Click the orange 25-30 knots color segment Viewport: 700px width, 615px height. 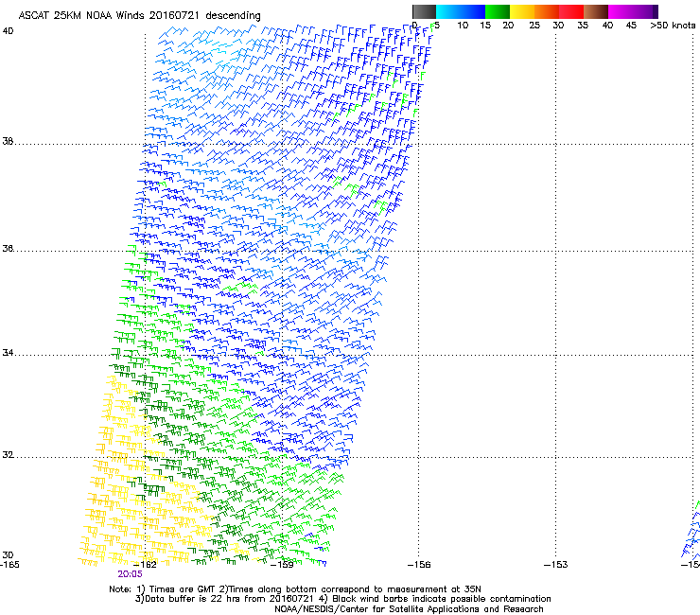pyautogui.click(x=547, y=11)
